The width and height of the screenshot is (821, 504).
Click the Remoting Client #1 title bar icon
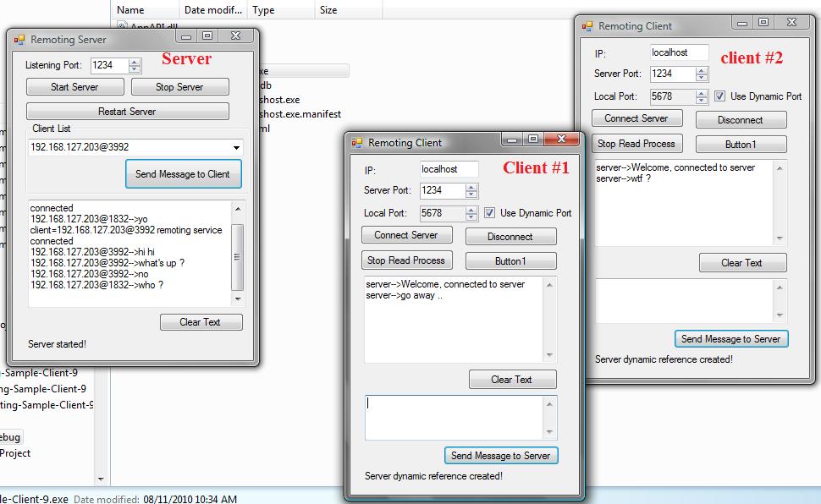359,142
